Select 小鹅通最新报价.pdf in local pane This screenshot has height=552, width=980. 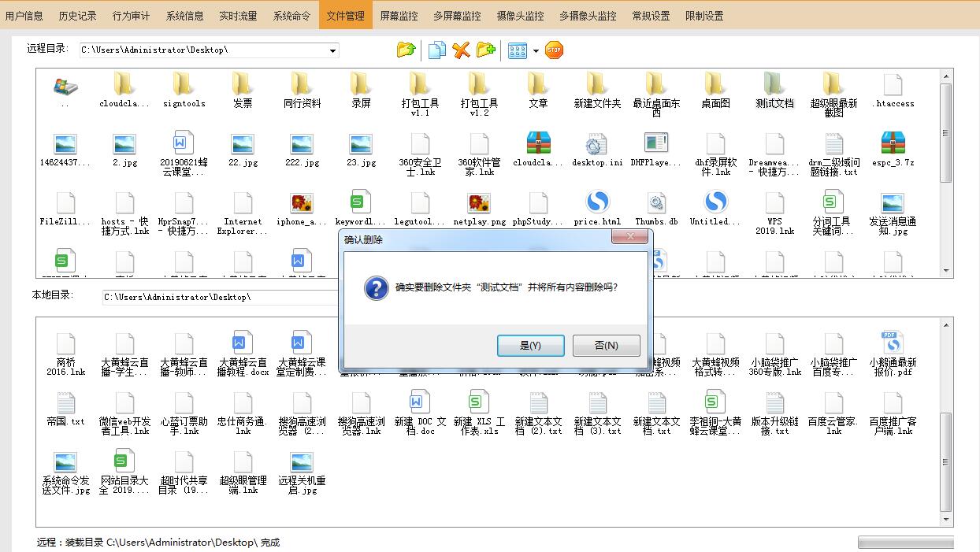893,353
